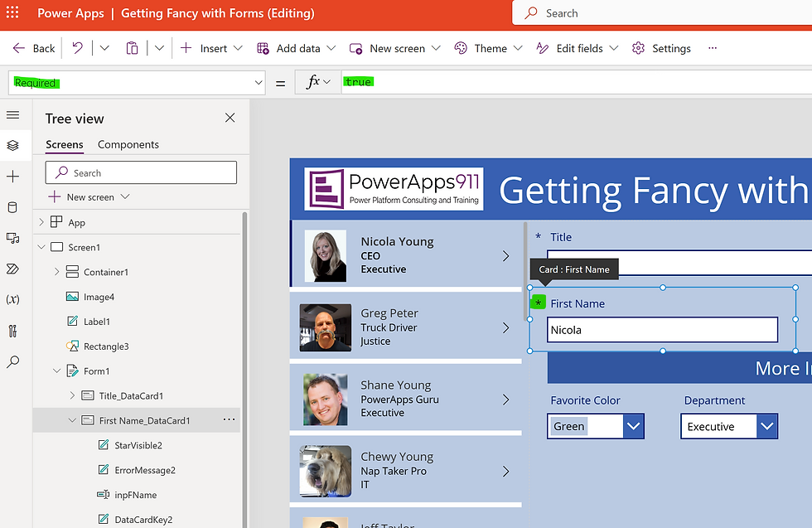Collapse the Screen1 node
The height and width of the screenshot is (528, 812).
[x=41, y=247]
